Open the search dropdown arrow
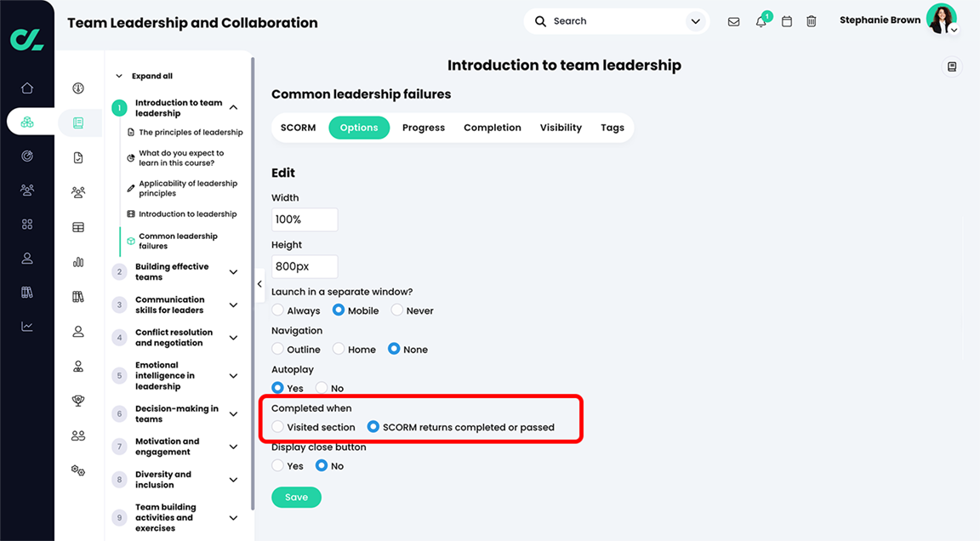Image resolution: width=980 pixels, height=541 pixels. click(695, 21)
